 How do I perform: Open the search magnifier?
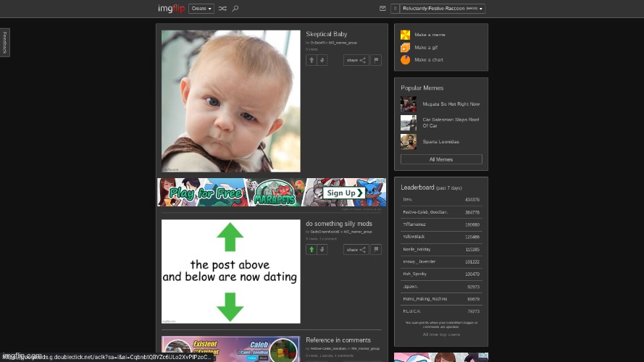(x=235, y=8)
